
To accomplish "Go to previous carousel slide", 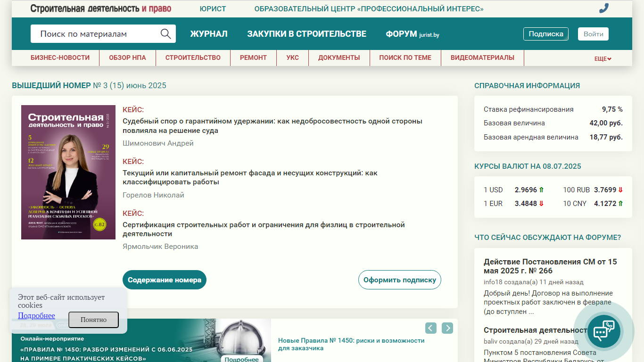I will 431,328.
